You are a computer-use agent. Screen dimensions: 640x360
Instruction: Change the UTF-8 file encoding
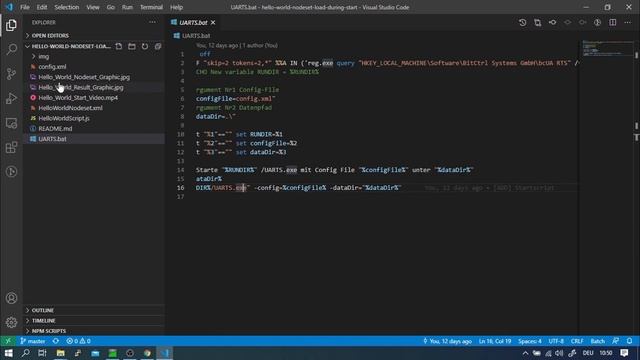tap(556, 341)
